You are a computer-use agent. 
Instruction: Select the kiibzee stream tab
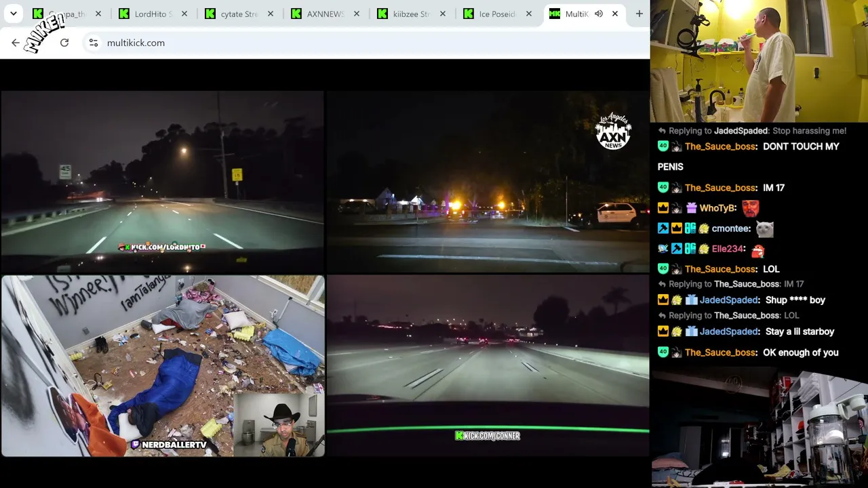[x=411, y=14]
